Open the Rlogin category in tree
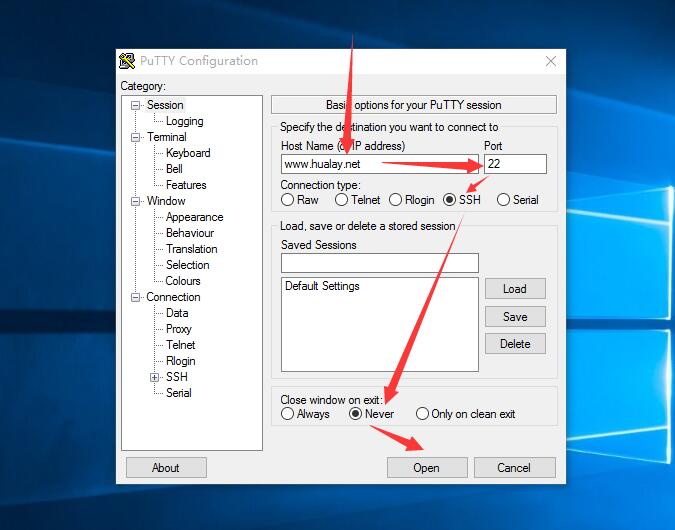675x530 pixels. pyautogui.click(x=180, y=361)
